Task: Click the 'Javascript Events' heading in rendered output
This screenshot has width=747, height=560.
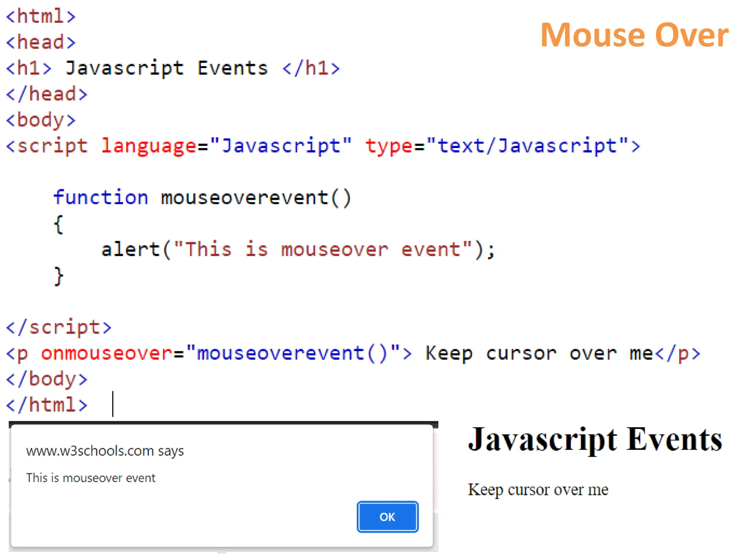Action: coord(595,440)
